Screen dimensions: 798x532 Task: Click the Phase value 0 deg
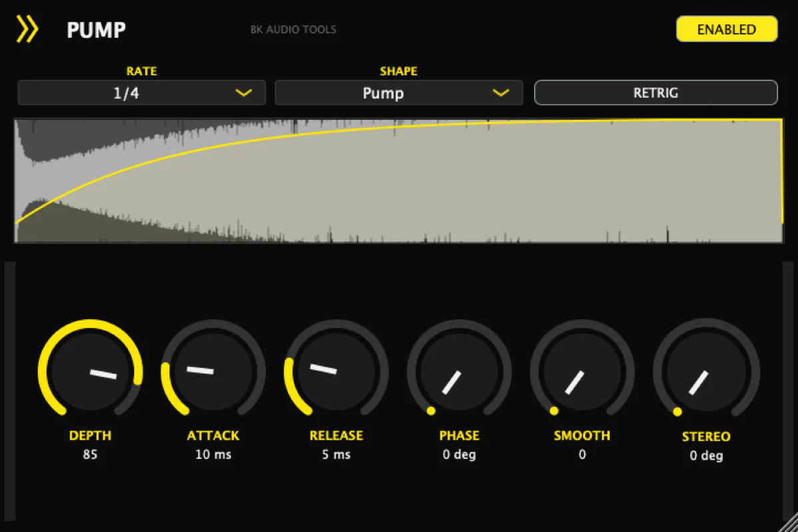pos(460,455)
